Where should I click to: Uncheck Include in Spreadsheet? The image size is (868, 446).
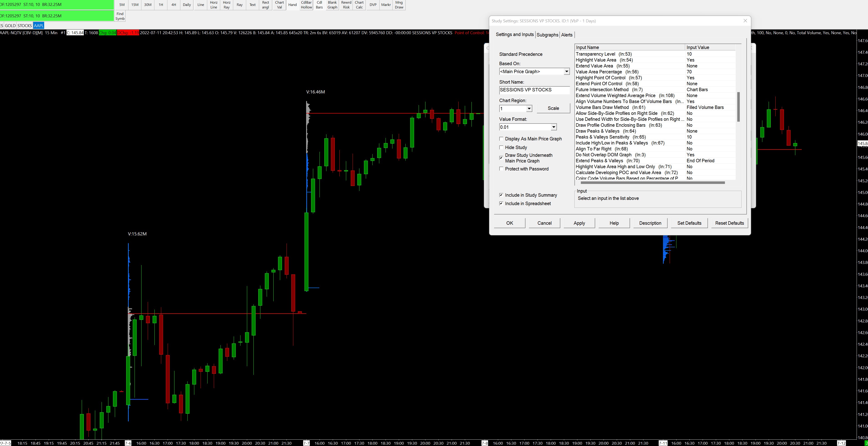pyautogui.click(x=501, y=204)
